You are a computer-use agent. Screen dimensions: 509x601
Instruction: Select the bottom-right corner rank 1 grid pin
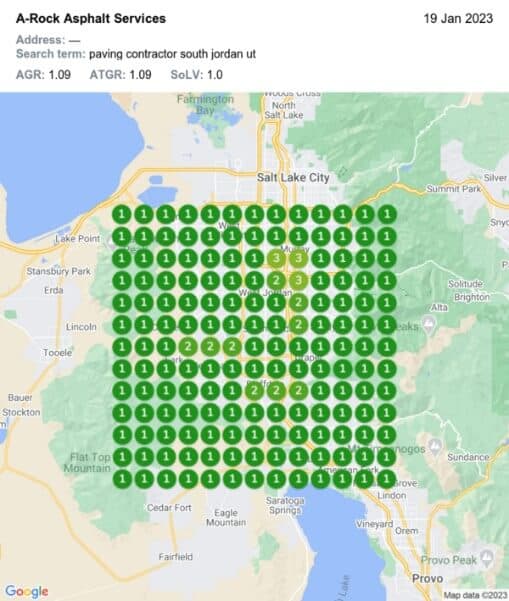click(387, 479)
